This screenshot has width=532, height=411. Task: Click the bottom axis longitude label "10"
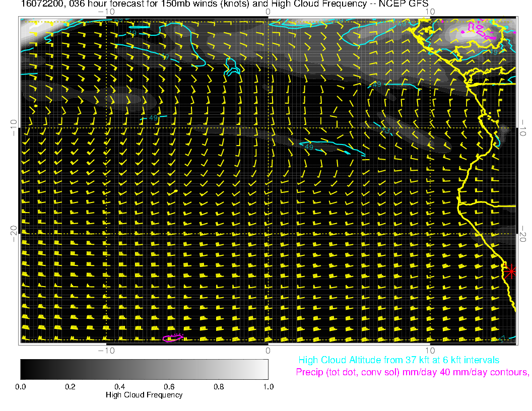(x=430, y=351)
